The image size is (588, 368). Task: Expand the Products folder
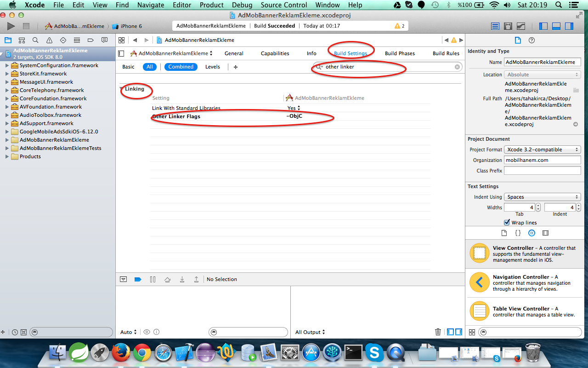tap(7, 156)
